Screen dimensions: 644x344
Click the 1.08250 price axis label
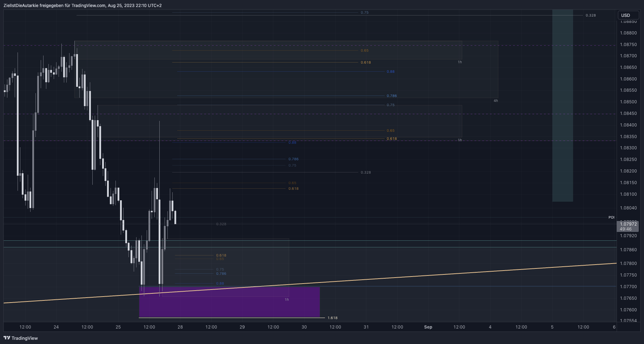[628, 160]
